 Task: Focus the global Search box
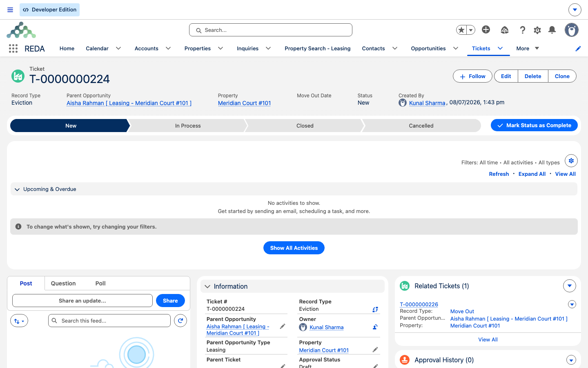tap(271, 30)
